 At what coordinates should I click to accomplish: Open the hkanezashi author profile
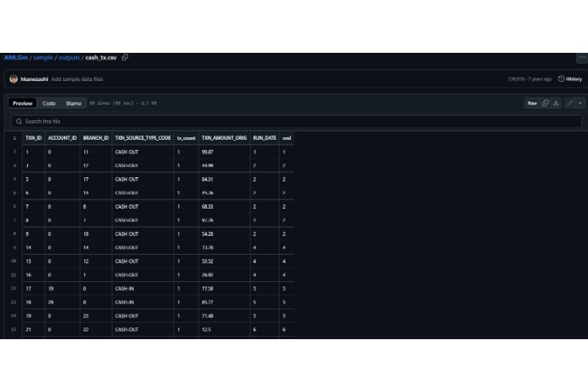[34, 79]
